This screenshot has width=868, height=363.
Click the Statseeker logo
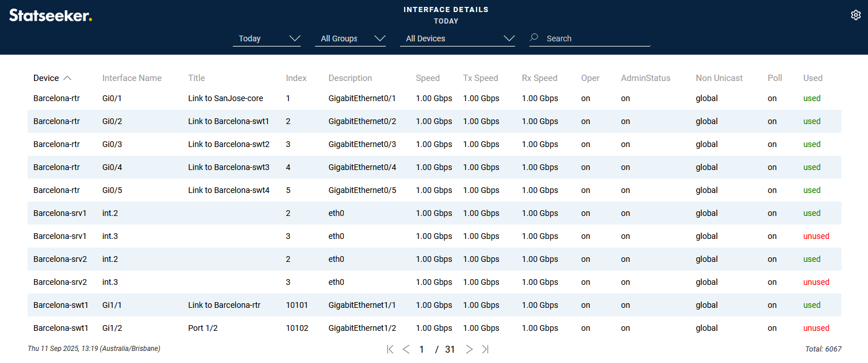click(x=51, y=16)
